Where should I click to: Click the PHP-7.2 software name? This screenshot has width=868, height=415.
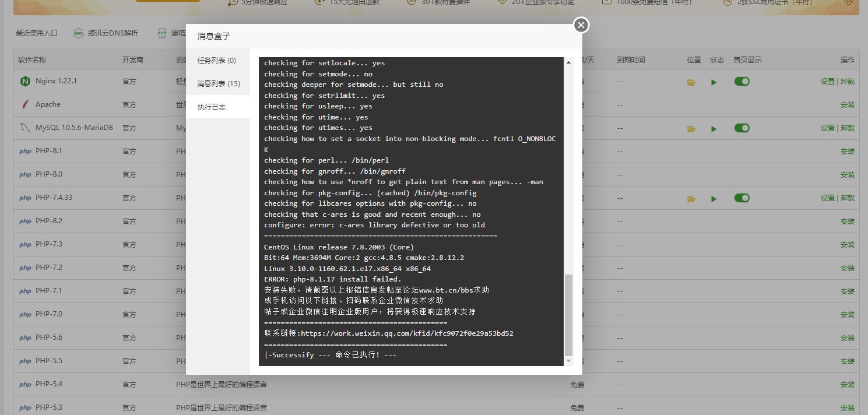(49, 268)
